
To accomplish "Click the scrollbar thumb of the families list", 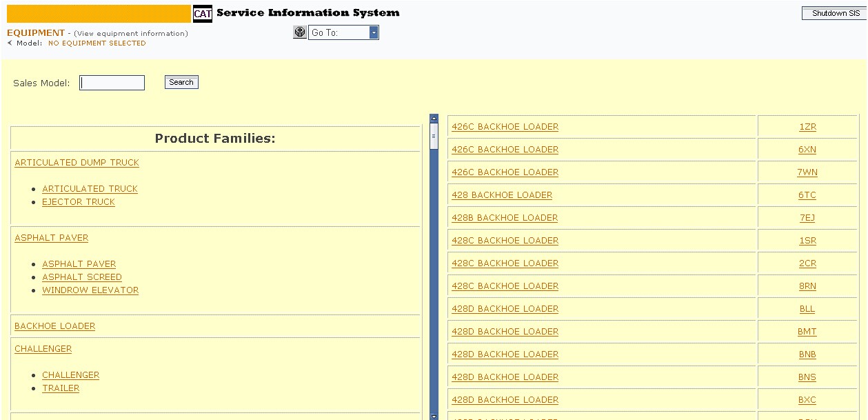I will [x=434, y=137].
